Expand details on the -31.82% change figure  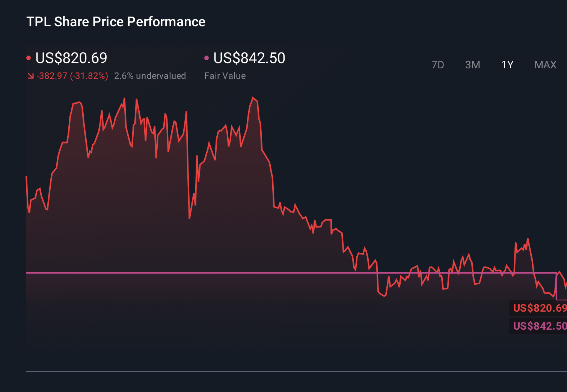[72, 75]
